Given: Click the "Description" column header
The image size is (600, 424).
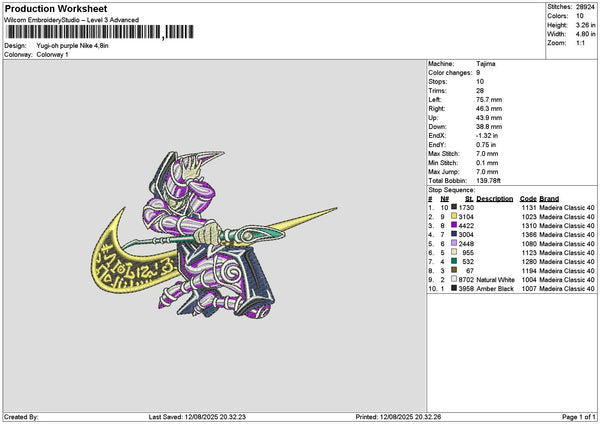Looking at the screenshot, I should [x=494, y=199].
